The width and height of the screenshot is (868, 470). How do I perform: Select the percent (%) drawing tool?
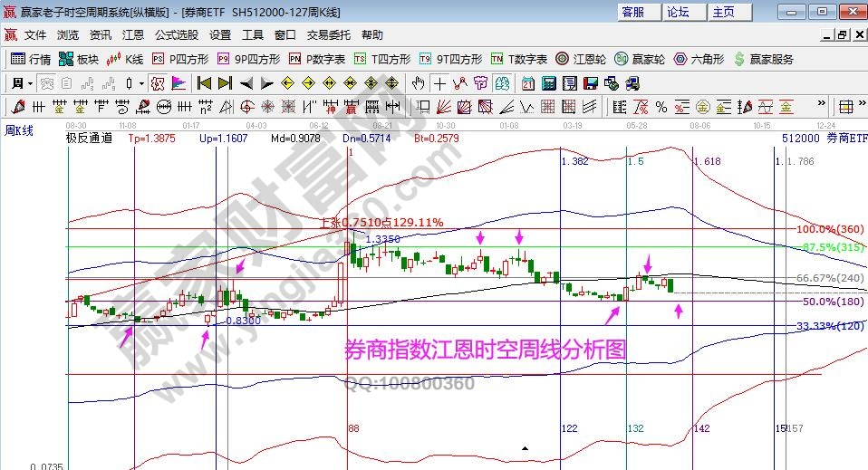click(660, 107)
